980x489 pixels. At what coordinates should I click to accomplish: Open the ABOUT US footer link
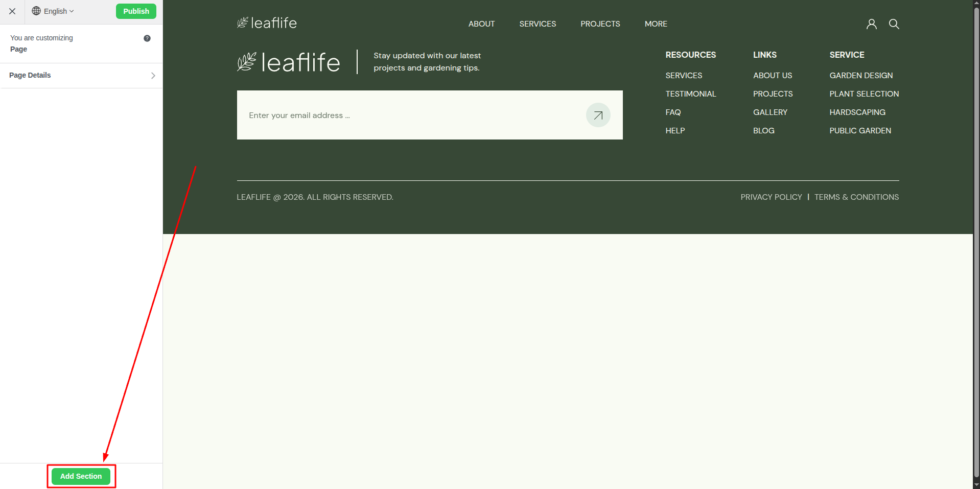(772, 76)
